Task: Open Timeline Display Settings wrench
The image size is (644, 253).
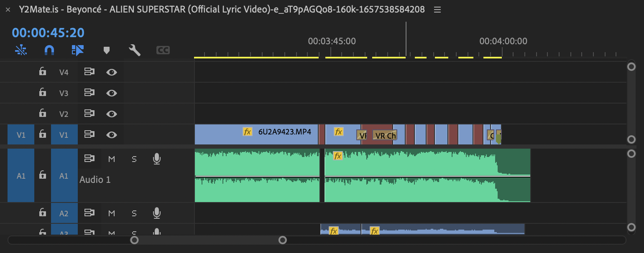Action: click(x=134, y=51)
